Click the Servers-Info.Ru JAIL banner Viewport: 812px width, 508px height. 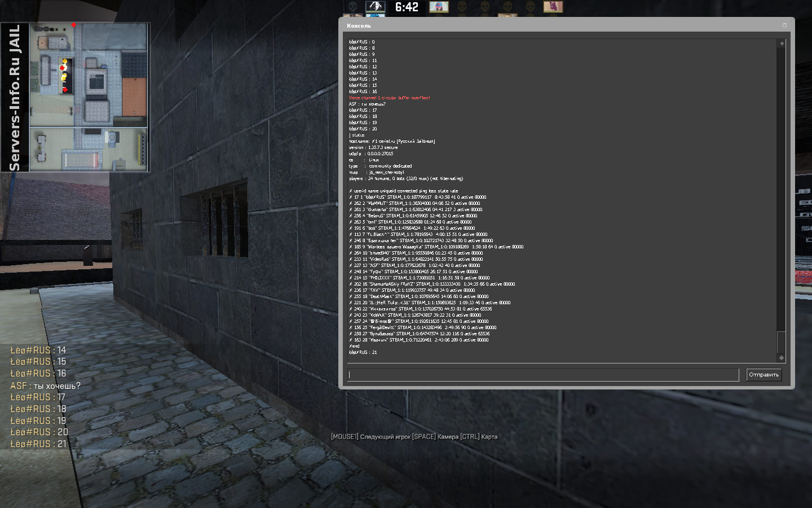pyautogui.click(x=15, y=97)
